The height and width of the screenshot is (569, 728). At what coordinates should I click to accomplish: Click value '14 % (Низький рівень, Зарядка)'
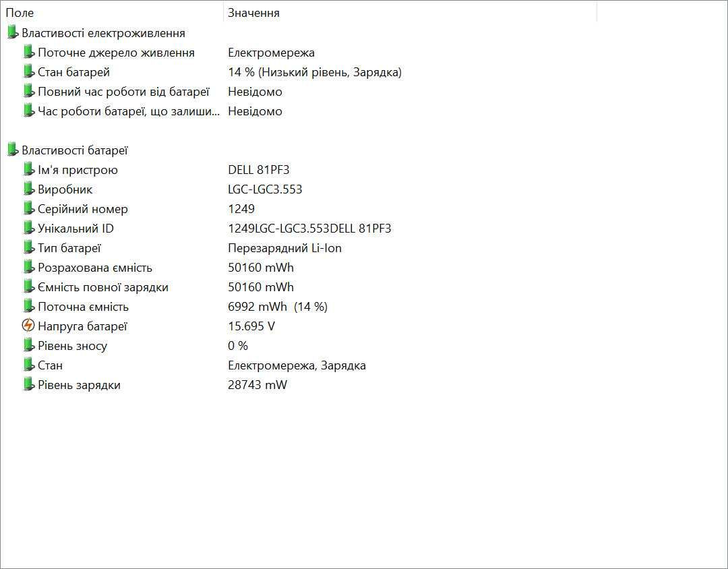pyautogui.click(x=315, y=72)
